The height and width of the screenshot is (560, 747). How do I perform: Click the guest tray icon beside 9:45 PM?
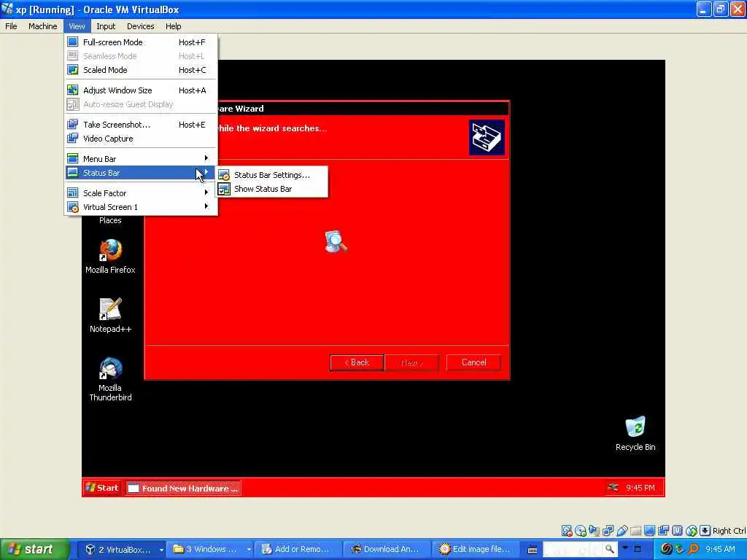point(614,487)
